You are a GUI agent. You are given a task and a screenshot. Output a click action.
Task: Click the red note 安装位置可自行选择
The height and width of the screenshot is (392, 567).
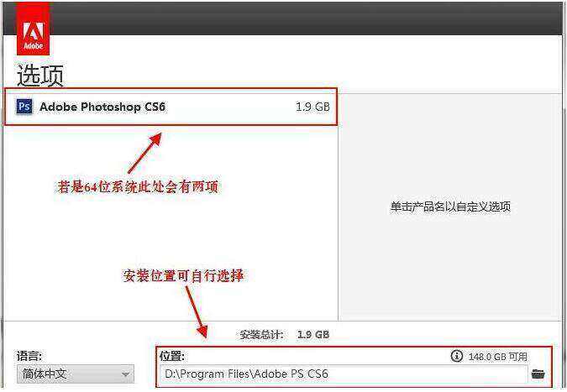(183, 276)
